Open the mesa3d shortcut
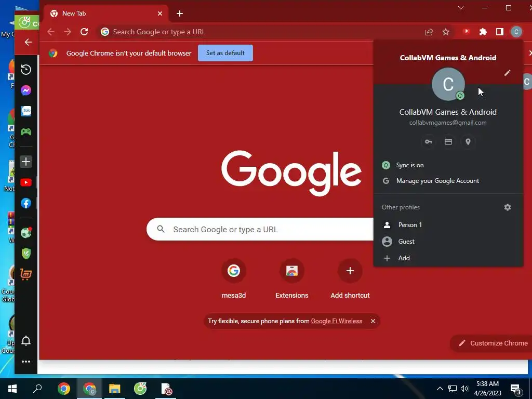 pos(233,279)
